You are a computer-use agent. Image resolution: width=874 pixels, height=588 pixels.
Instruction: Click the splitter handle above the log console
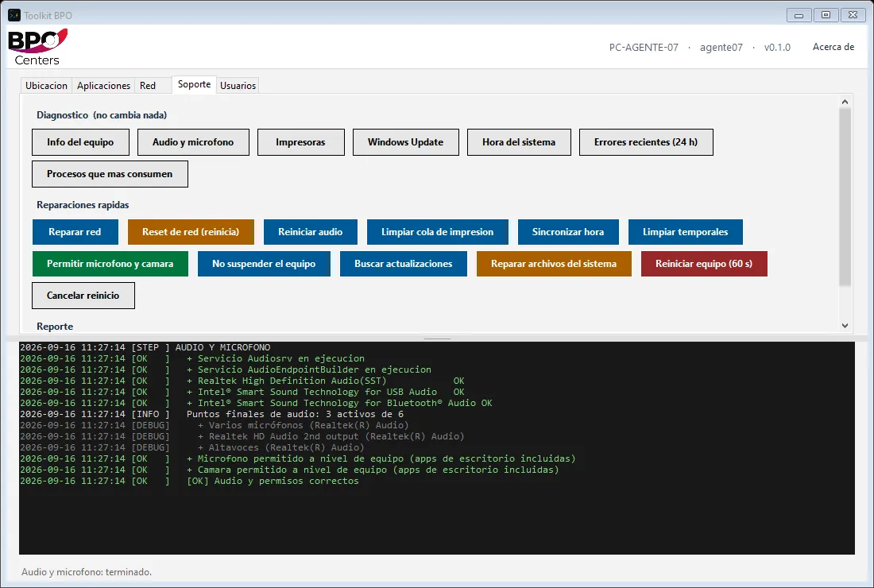pos(437,338)
